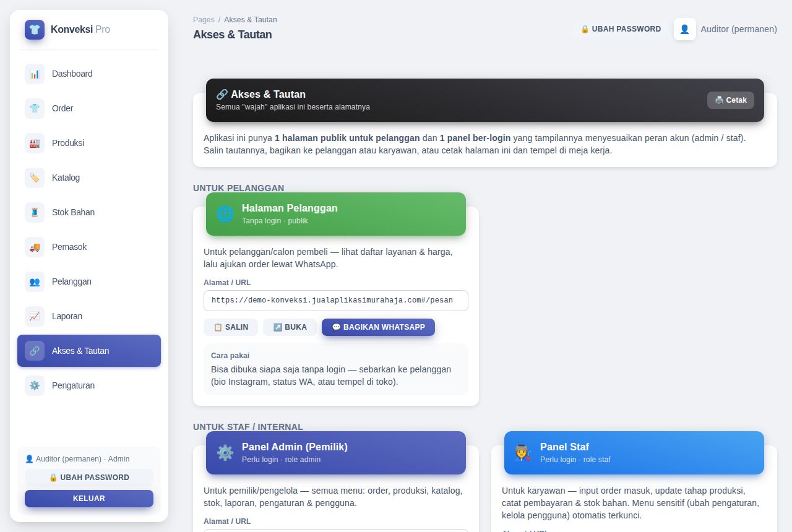Copy the customer URL with SALIN
The image size is (792, 532).
(x=231, y=327)
